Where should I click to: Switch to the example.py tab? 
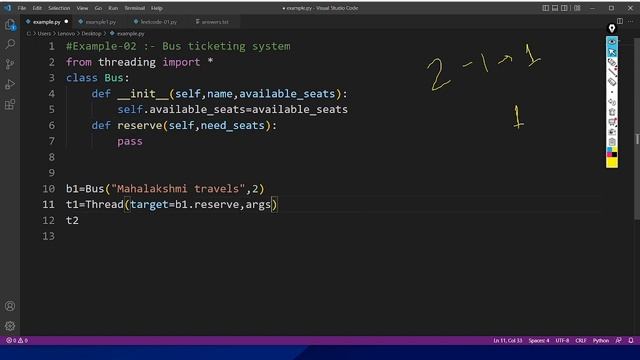(x=47, y=22)
